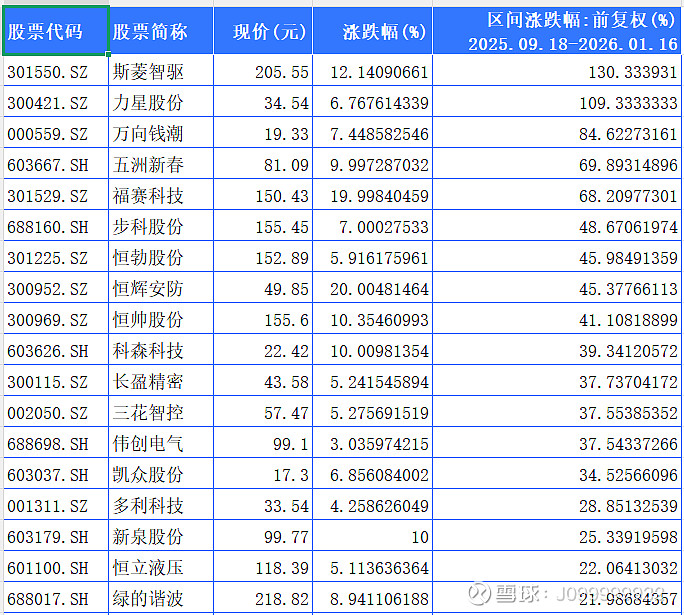Click stock code 603667.SH
Viewport: 684px width, 615px height.
[x=48, y=165]
